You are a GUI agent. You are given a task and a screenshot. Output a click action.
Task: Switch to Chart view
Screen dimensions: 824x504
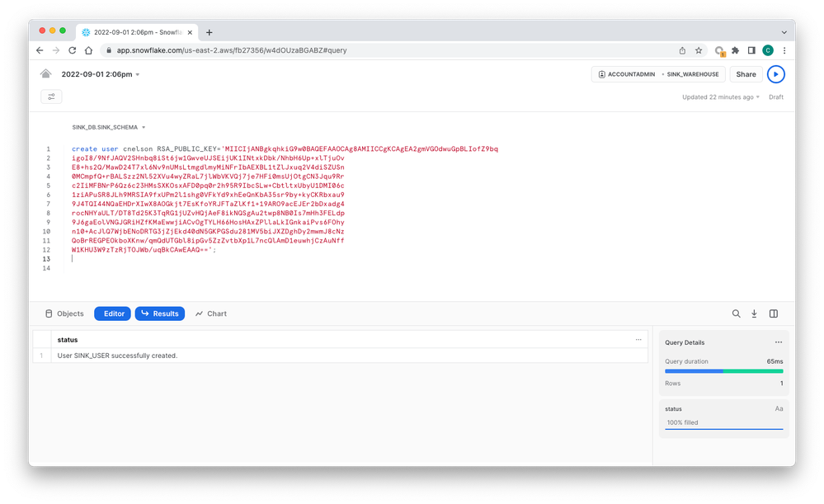[x=210, y=313]
